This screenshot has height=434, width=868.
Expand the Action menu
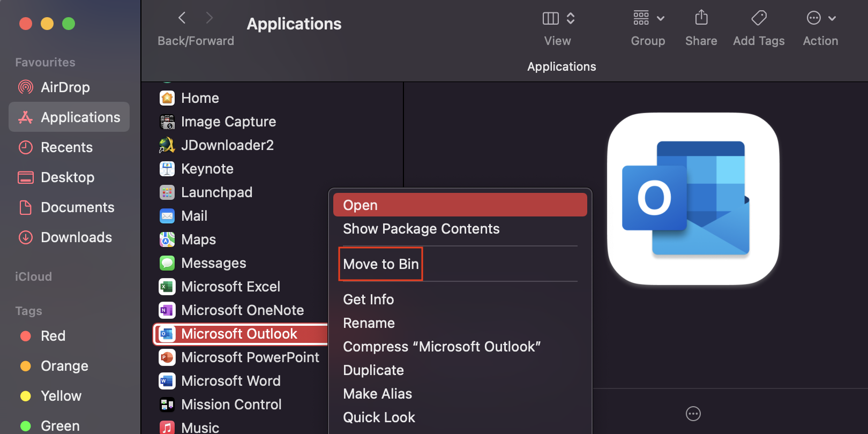(x=821, y=18)
